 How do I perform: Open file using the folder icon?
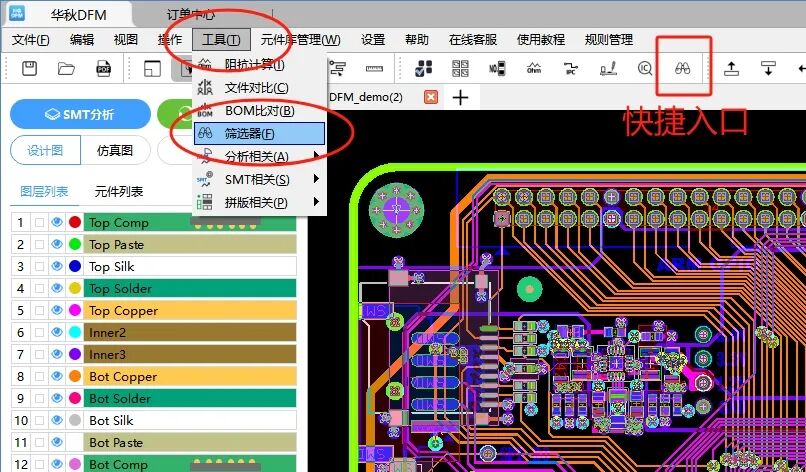66,68
